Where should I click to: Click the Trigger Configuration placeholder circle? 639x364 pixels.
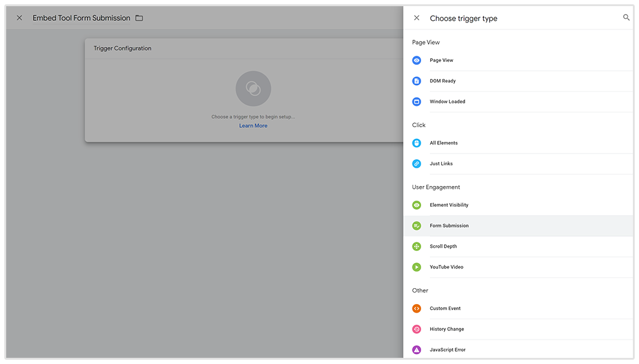pyautogui.click(x=253, y=89)
